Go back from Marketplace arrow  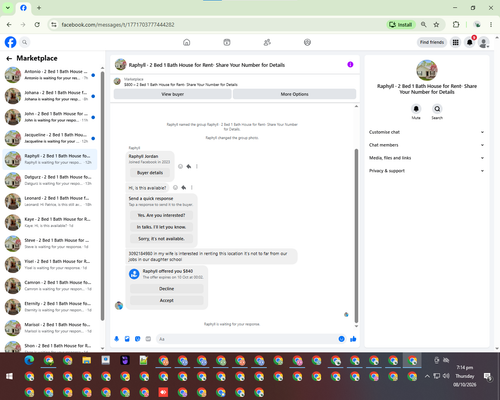[x=9, y=58]
